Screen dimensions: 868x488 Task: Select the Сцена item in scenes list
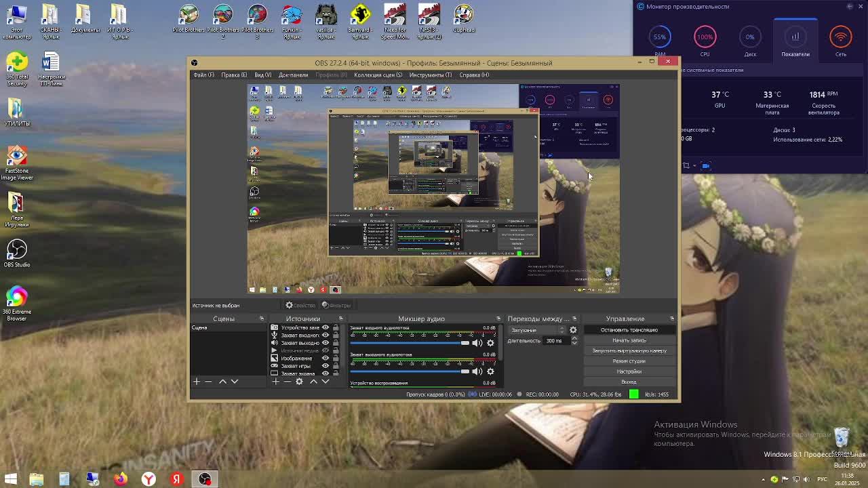[229, 327]
